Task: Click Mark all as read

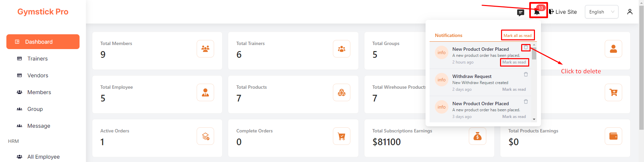Action: [517, 35]
